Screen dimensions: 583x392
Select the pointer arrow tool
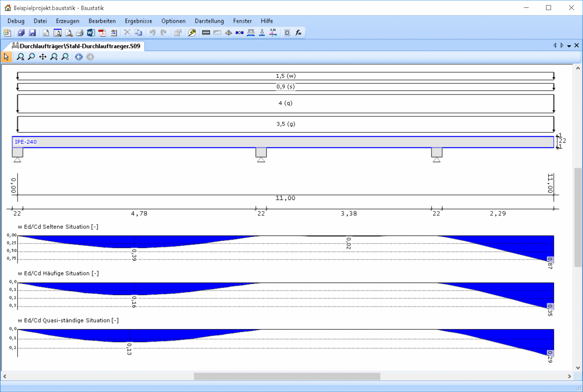pyautogui.click(x=6, y=57)
